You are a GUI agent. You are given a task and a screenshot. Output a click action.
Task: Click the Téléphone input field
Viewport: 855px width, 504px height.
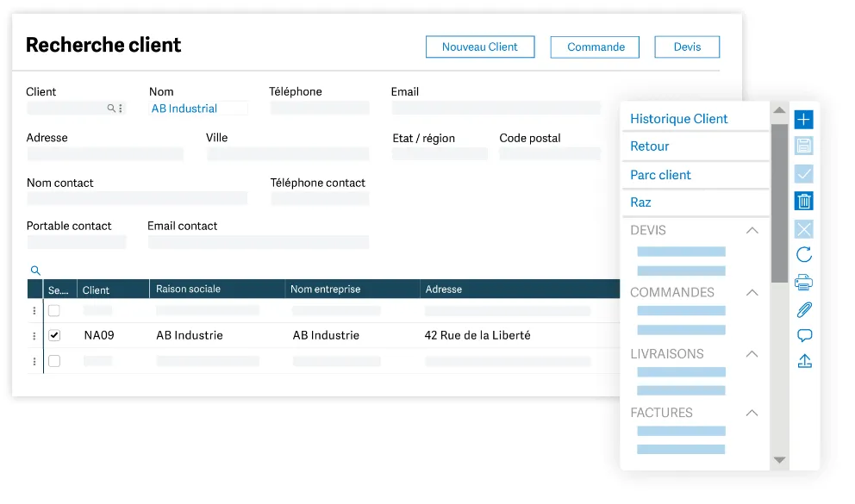(x=320, y=108)
